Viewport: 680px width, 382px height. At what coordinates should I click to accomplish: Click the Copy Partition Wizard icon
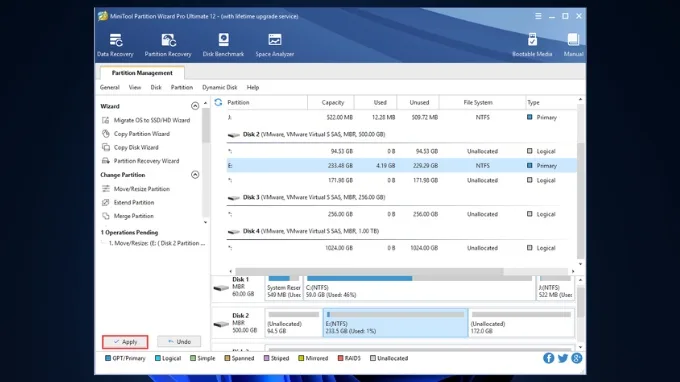(x=105, y=134)
